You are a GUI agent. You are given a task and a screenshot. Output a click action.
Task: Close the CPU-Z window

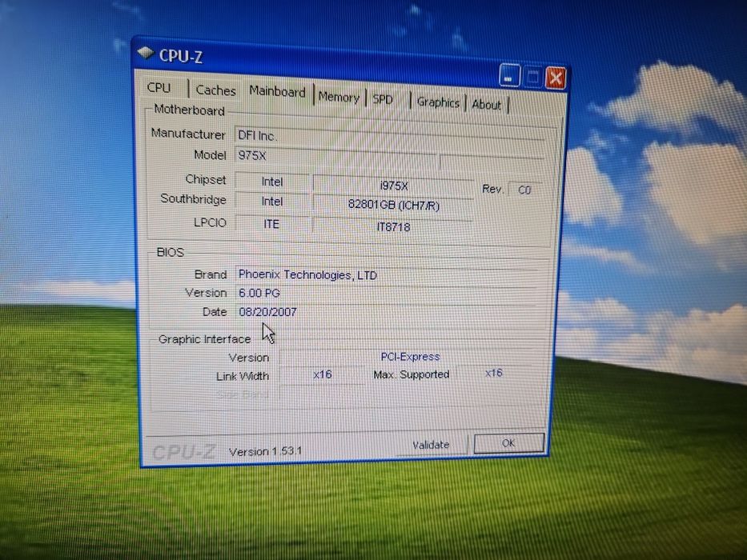(x=556, y=78)
